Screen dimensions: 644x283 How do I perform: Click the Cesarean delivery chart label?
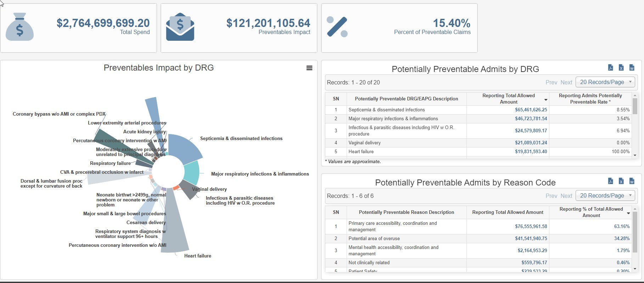click(x=146, y=223)
